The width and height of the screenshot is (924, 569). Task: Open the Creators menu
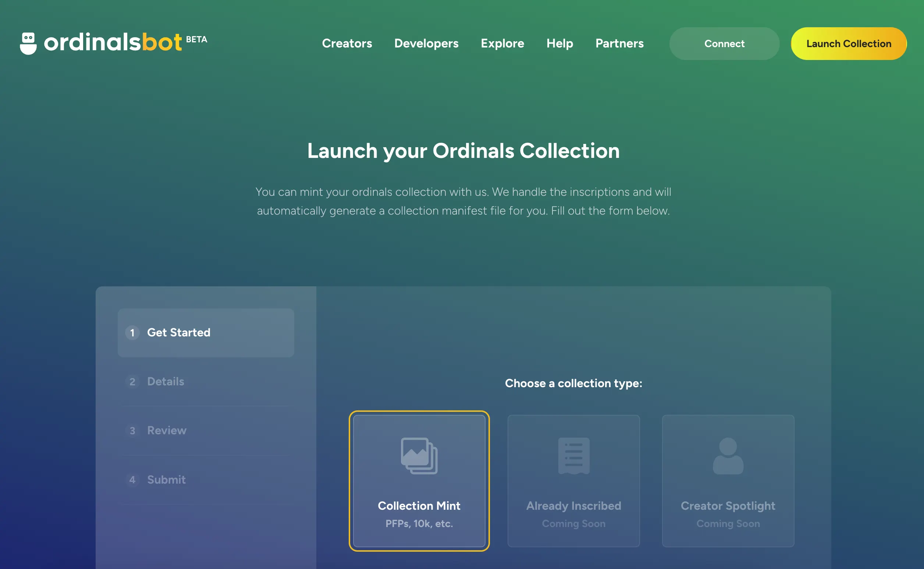[x=346, y=43]
